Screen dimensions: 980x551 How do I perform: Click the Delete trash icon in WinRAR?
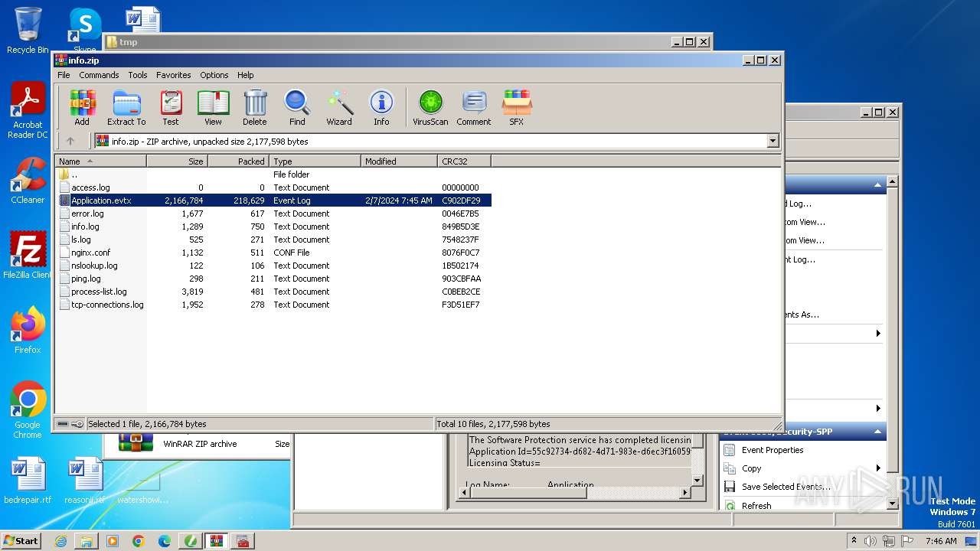(255, 108)
